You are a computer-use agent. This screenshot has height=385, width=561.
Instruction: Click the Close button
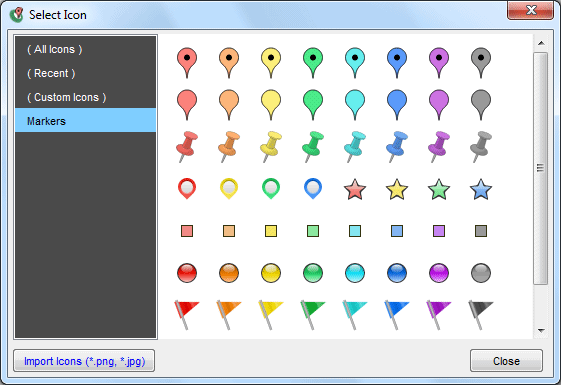[x=506, y=361]
